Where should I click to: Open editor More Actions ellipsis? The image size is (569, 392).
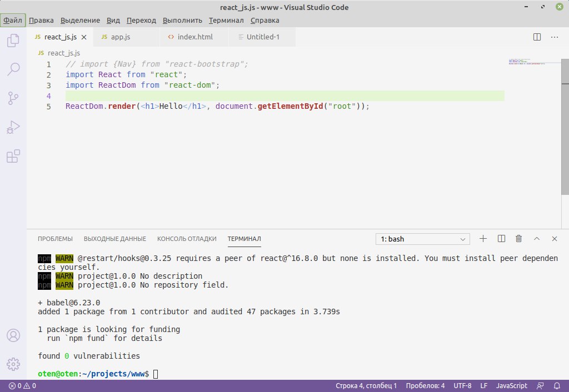pos(555,37)
